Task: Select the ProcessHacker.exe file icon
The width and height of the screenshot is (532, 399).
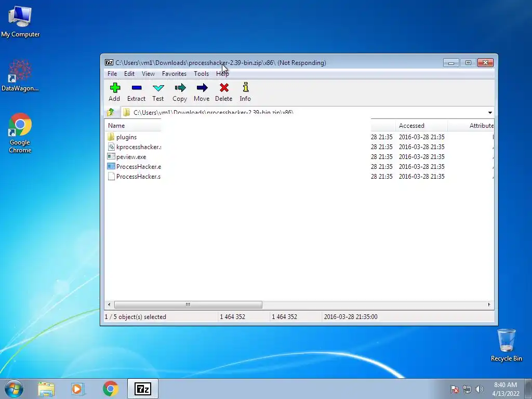Action: [x=111, y=166]
